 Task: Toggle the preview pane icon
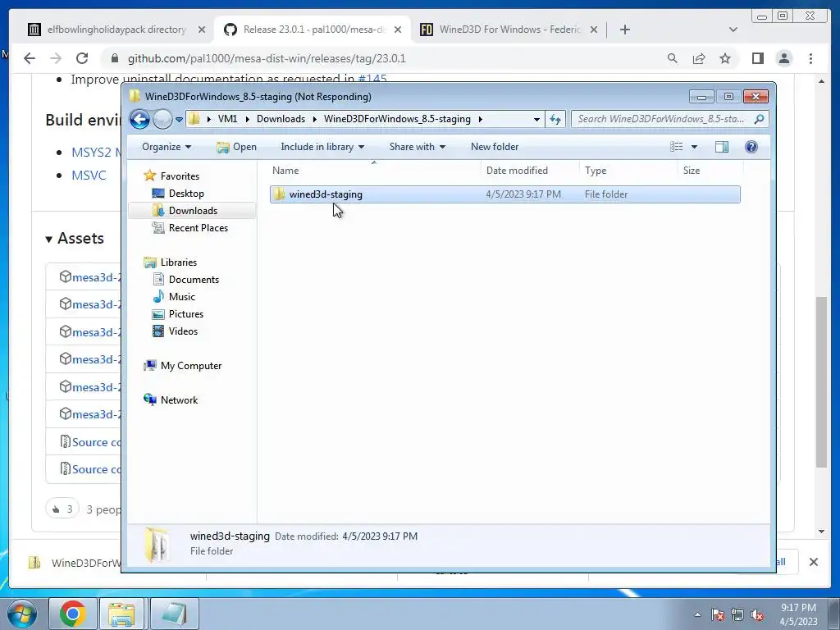click(722, 147)
